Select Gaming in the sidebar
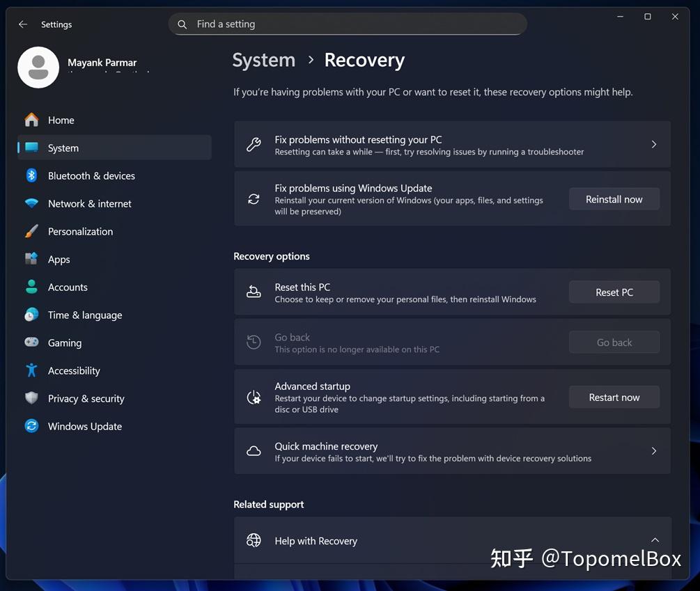Image resolution: width=700 pixels, height=591 pixels. click(114, 342)
